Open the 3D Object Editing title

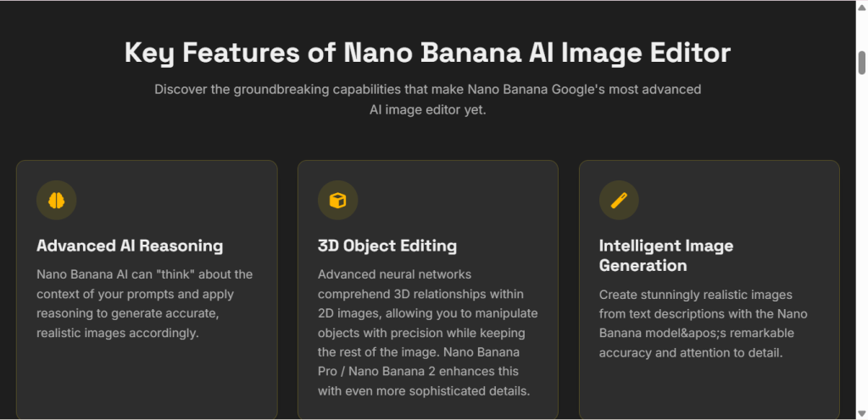pos(387,246)
